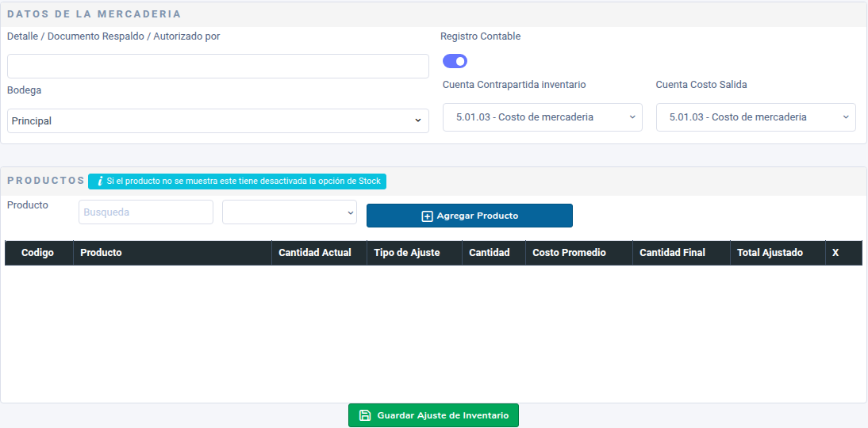Click the Busqueda product search field
Screen dimensions: 868x428
pos(146,212)
